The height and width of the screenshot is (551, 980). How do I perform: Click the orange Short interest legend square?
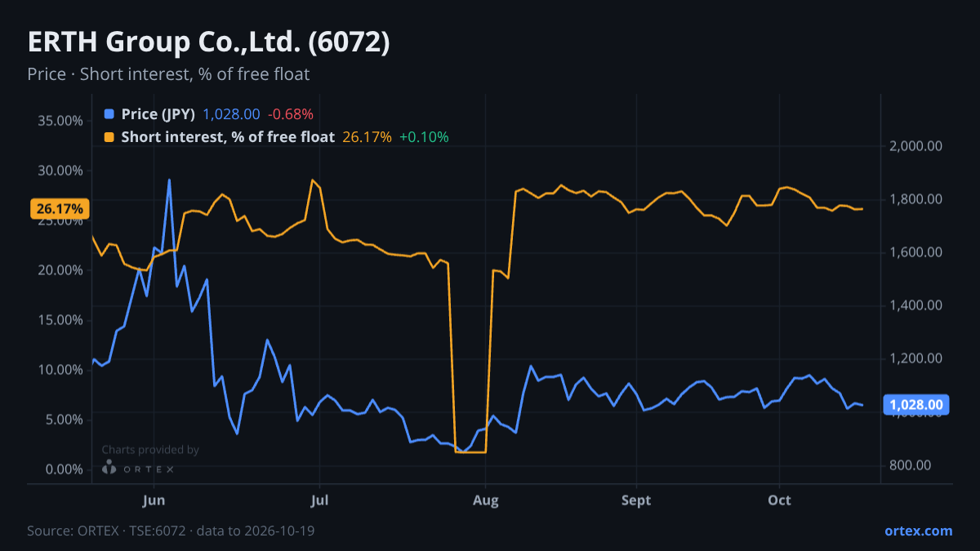pos(109,137)
